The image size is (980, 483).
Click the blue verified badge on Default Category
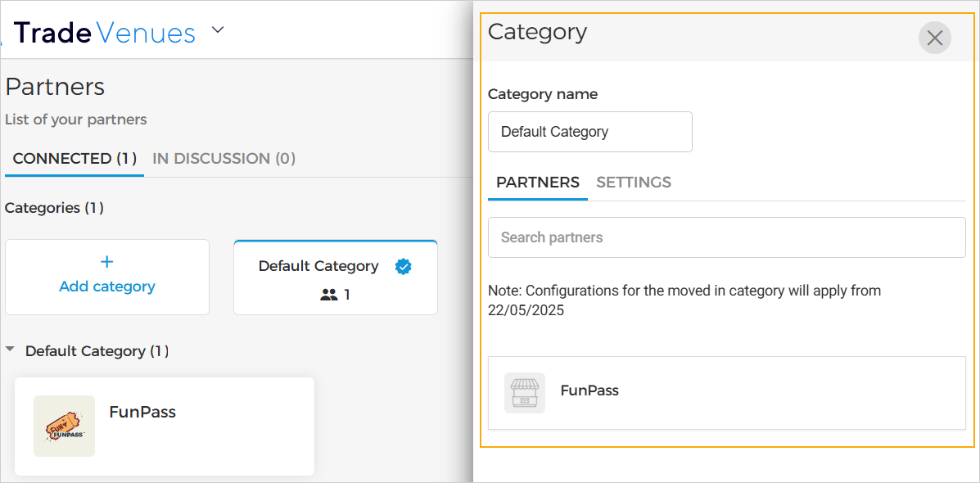coord(403,266)
